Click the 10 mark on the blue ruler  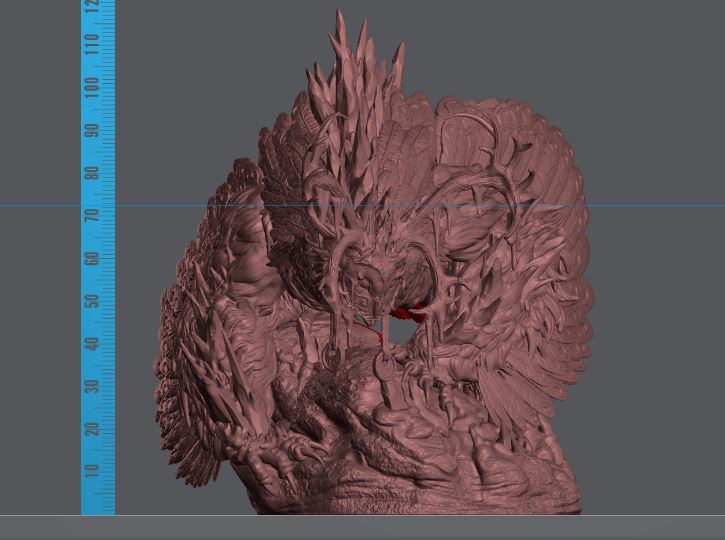pyautogui.click(x=92, y=471)
